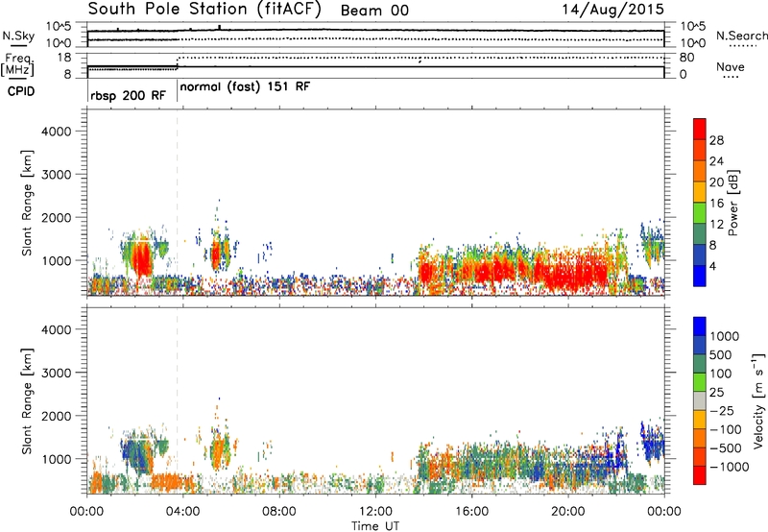Click the South Pole Station (fitACF) title
The width and height of the screenshot is (768, 532).
click(x=204, y=10)
